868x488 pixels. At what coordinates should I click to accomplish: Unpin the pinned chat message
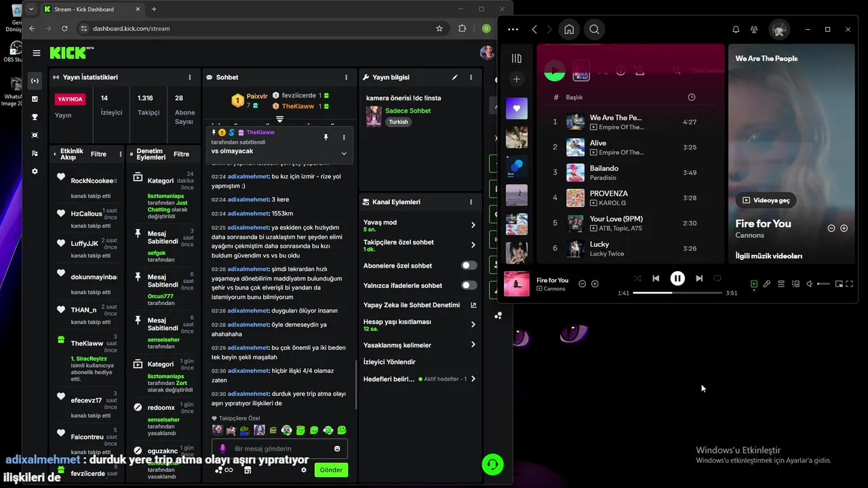(x=326, y=137)
